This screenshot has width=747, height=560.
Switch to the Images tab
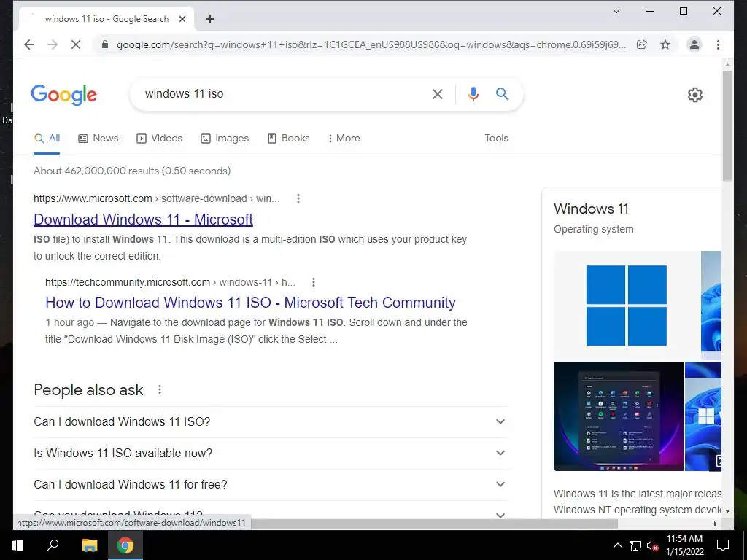point(225,138)
